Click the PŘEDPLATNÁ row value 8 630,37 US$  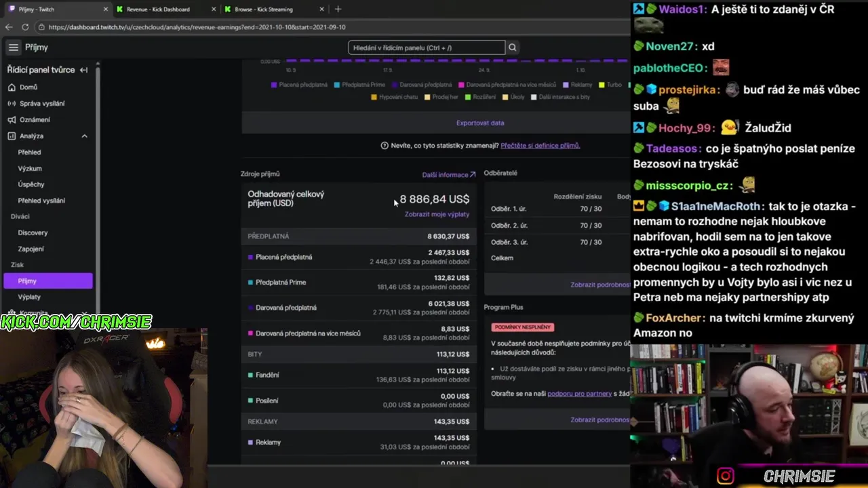click(448, 237)
